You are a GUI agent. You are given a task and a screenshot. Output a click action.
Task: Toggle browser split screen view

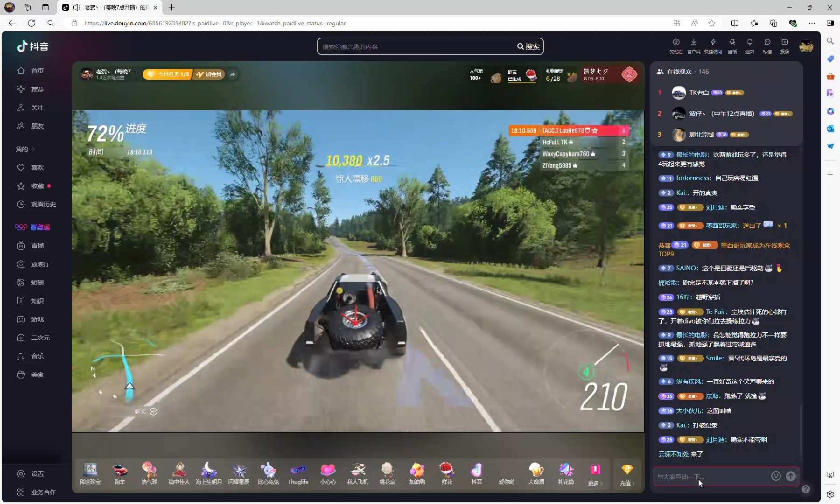point(735,23)
